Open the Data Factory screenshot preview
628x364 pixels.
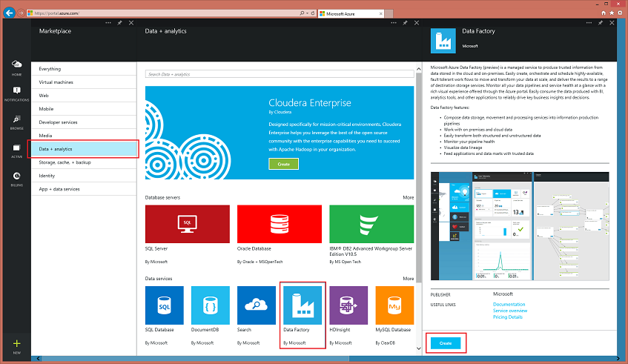pos(520,226)
